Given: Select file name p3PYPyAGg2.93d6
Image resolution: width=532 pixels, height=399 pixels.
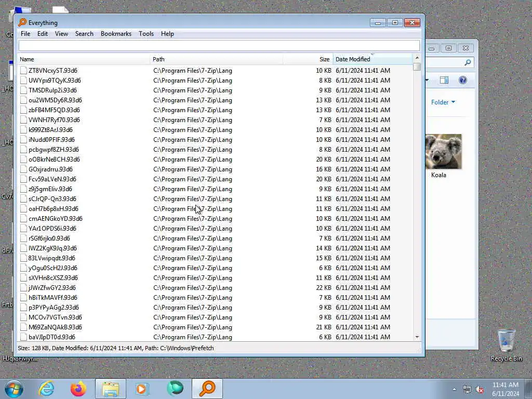Looking at the screenshot, I should 54,307.
